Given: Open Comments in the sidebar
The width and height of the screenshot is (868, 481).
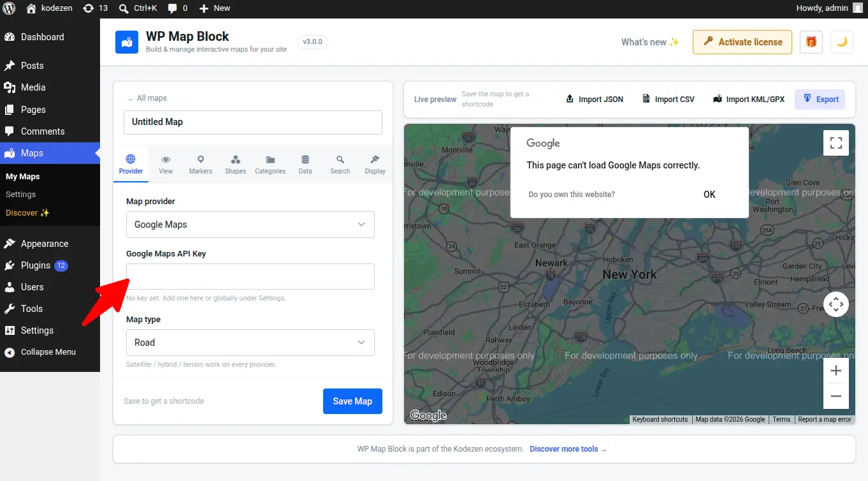Looking at the screenshot, I should coord(50,131).
